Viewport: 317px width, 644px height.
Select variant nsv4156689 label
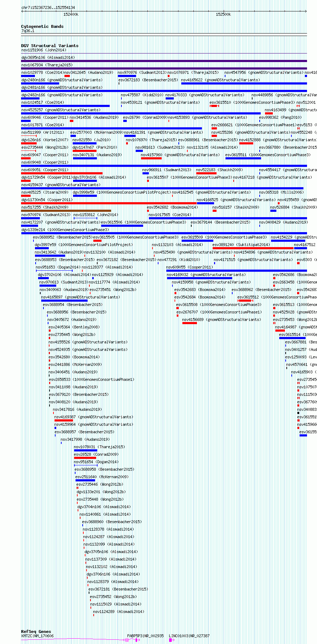coord(222,320)
